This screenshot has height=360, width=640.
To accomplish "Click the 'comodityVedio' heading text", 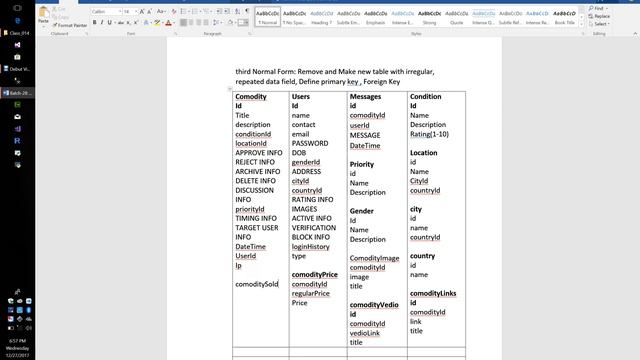I will pos(374,304).
